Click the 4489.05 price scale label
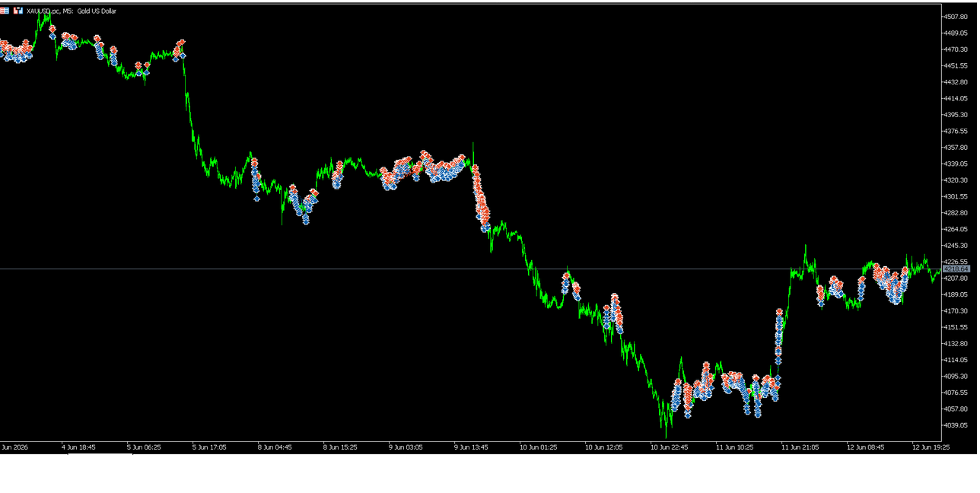 click(956, 33)
